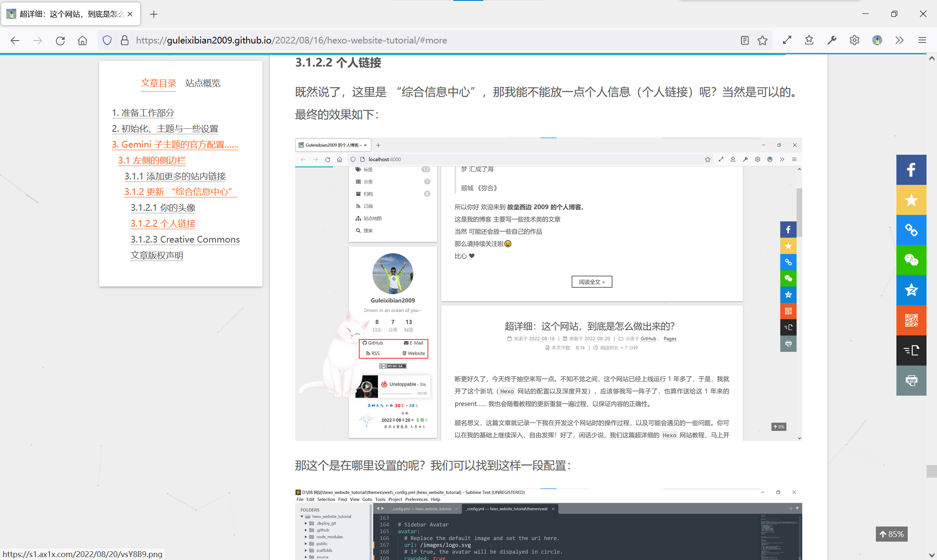
Task: Select the 文章目录 tab
Action: 158,83
